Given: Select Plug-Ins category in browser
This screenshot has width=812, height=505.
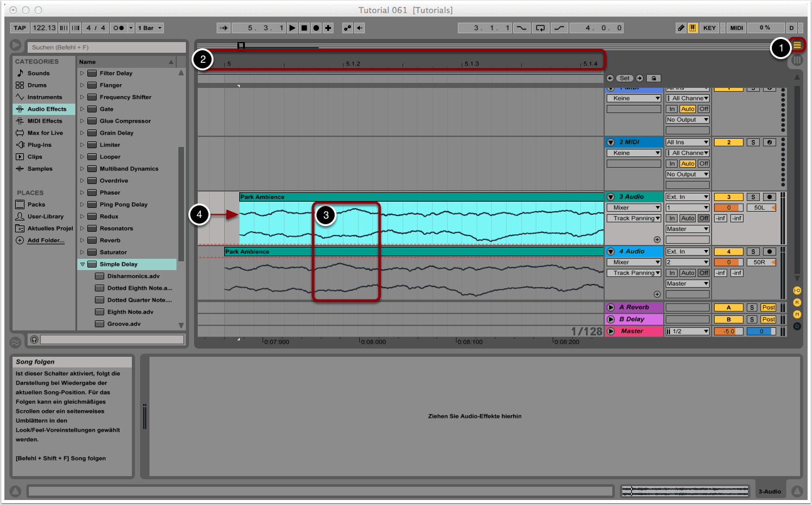Looking at the screenshot, I should (39, 145).
